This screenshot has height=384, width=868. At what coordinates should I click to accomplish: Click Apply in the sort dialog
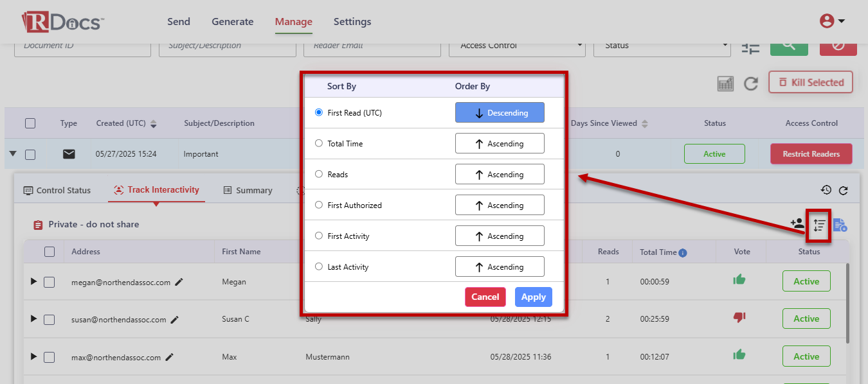click(x=533, y=297)
